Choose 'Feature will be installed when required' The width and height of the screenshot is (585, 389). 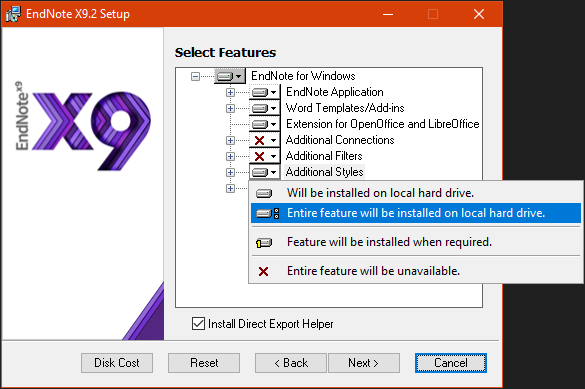click(416, 242)
